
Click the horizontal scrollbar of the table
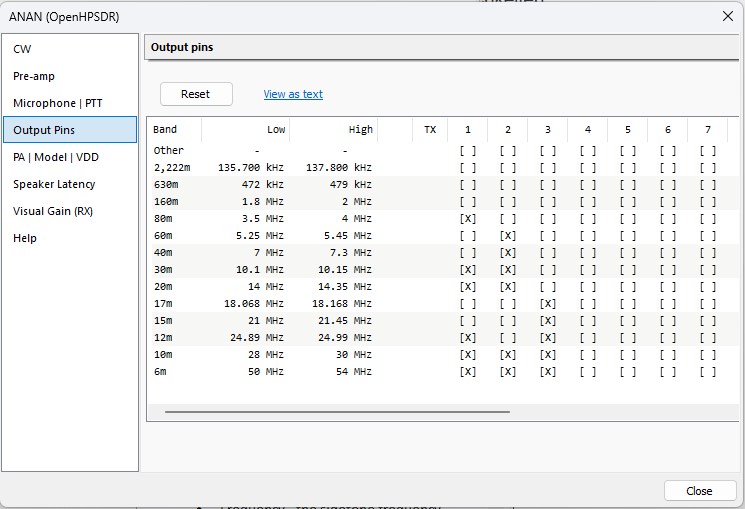click(337, 412)
